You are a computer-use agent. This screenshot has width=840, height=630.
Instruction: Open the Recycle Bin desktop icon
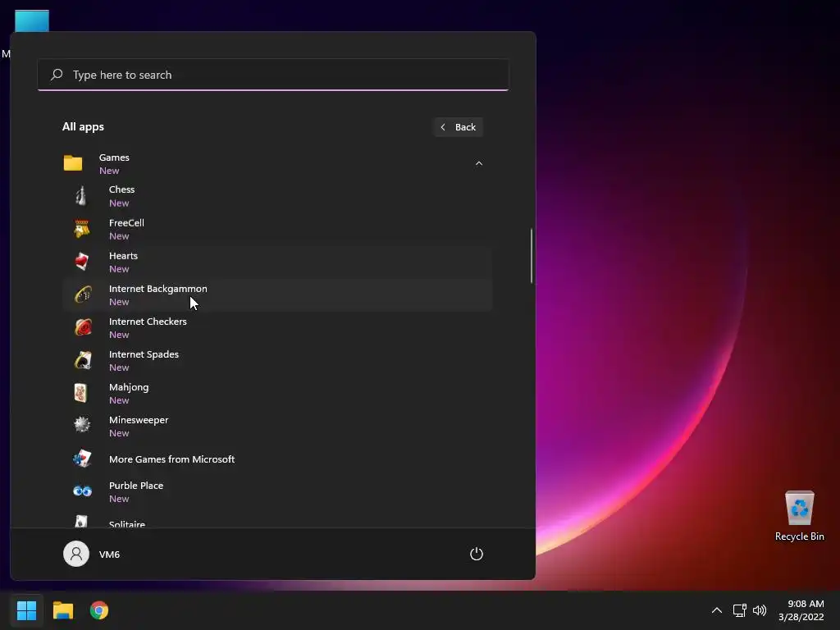pos(799,508)
